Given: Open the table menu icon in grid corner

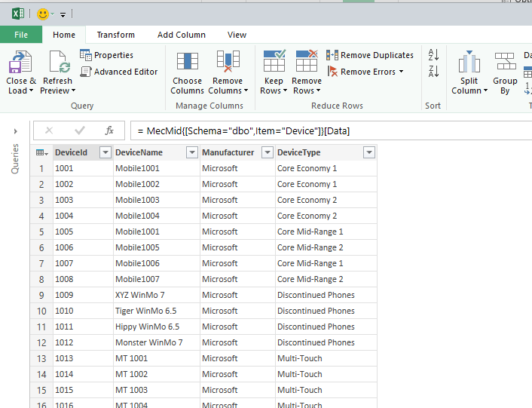Looking at the screenshot, I should 41,153.
